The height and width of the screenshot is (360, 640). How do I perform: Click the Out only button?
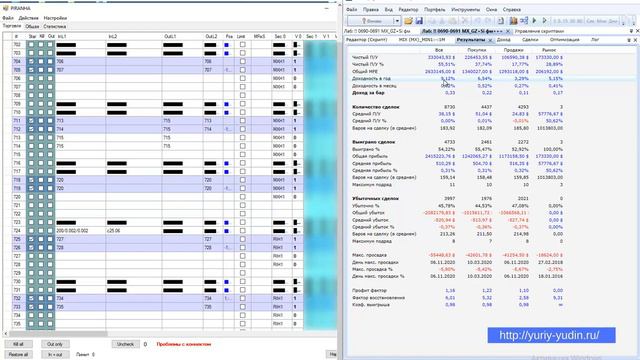[55, 344]
